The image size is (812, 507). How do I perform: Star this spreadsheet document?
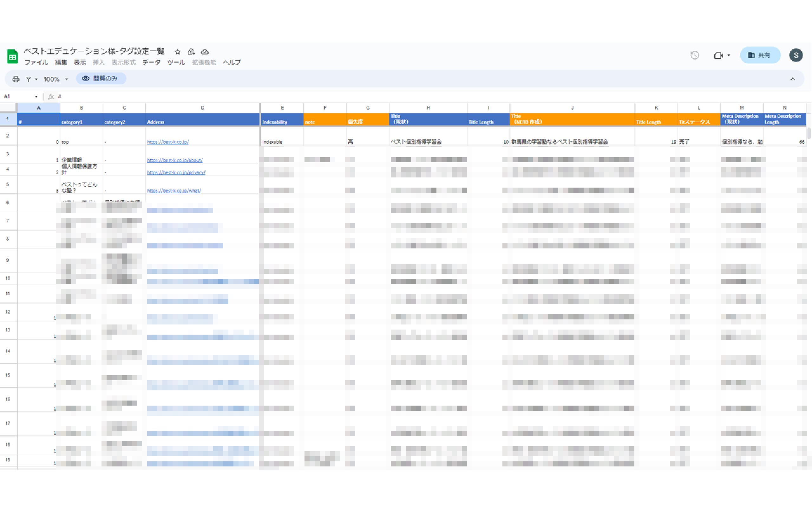178,52
